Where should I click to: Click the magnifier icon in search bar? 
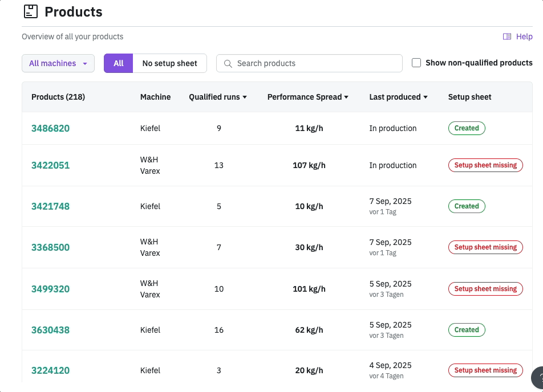tap(228, 64)
